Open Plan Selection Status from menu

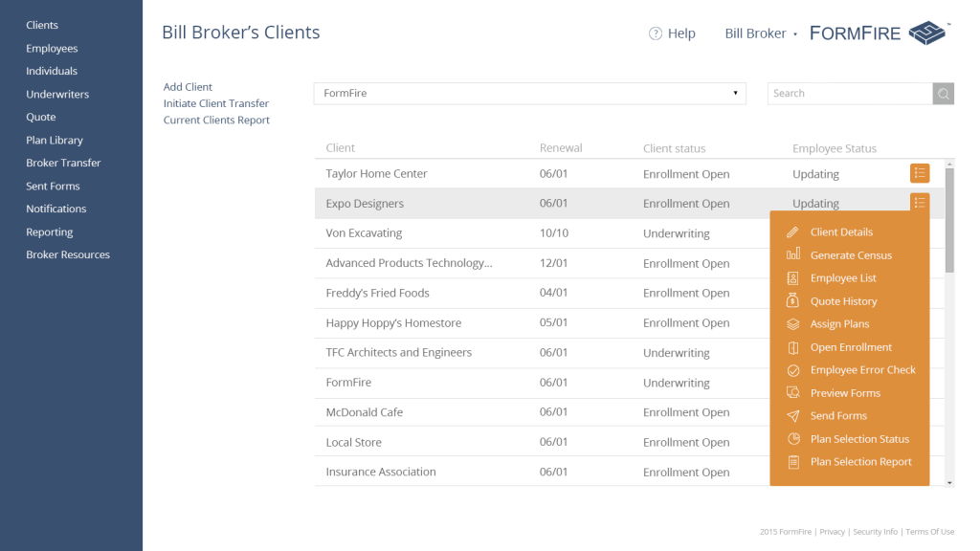pyautogui.click(x=859, y=439)
